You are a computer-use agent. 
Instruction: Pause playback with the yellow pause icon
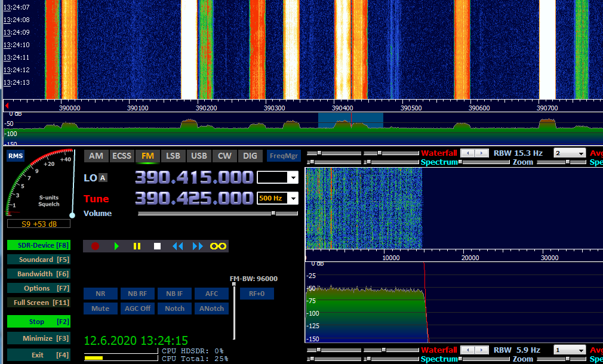click(x=137, y=246)
